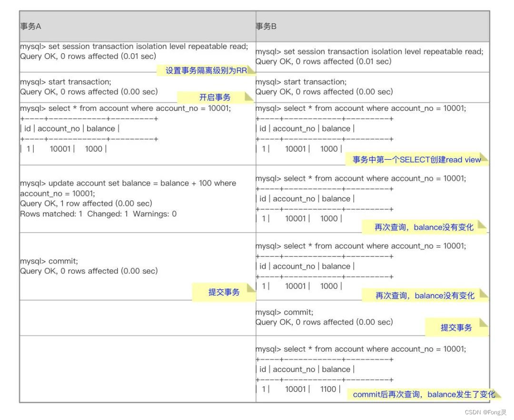This screenshot has height=420, width=514.
Task: Click 事务A's 'Query OK, 0 rows affected (0.01 sec)'
Action: coord(88,56)
